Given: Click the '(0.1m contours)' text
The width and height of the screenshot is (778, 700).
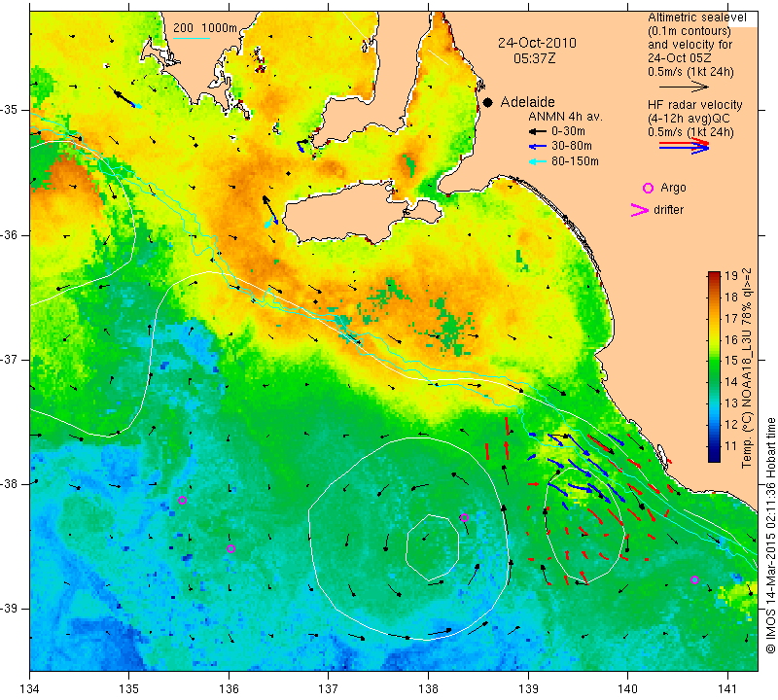Looking at the screenshot, I should point(690,31).
